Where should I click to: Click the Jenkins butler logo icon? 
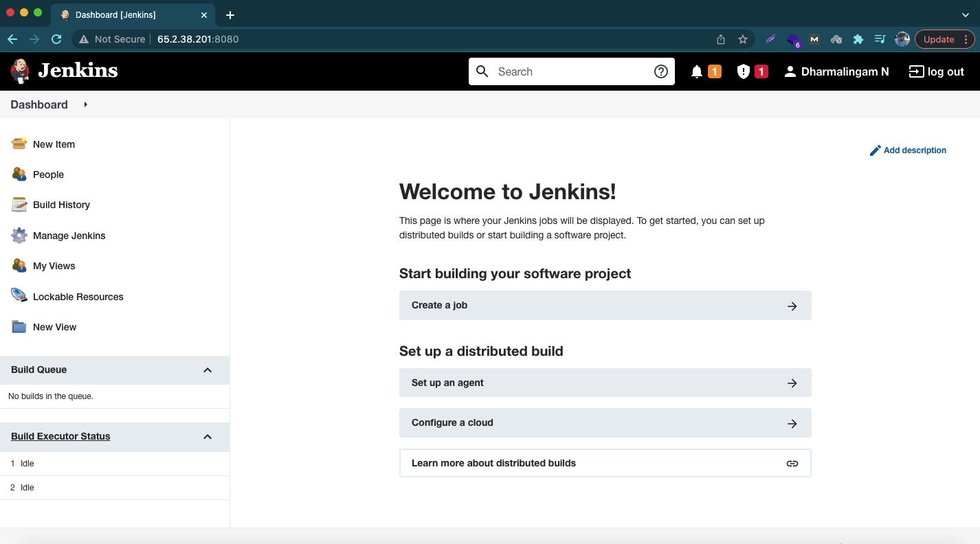(20, 71)
